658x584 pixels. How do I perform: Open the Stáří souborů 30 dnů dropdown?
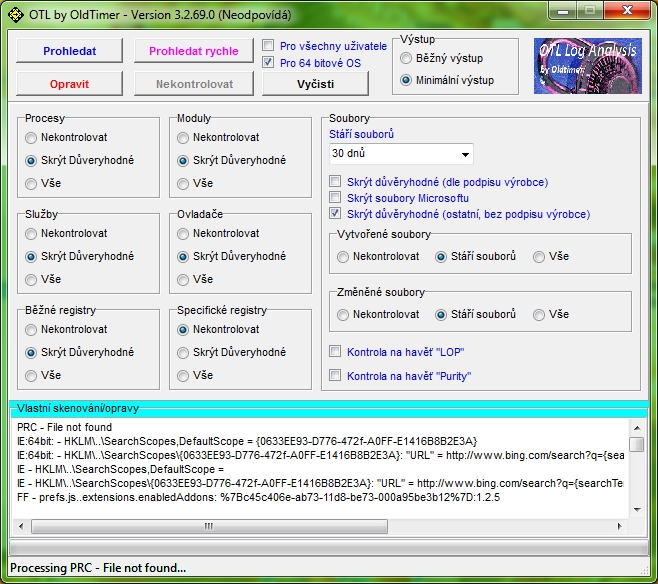(401, 154)
